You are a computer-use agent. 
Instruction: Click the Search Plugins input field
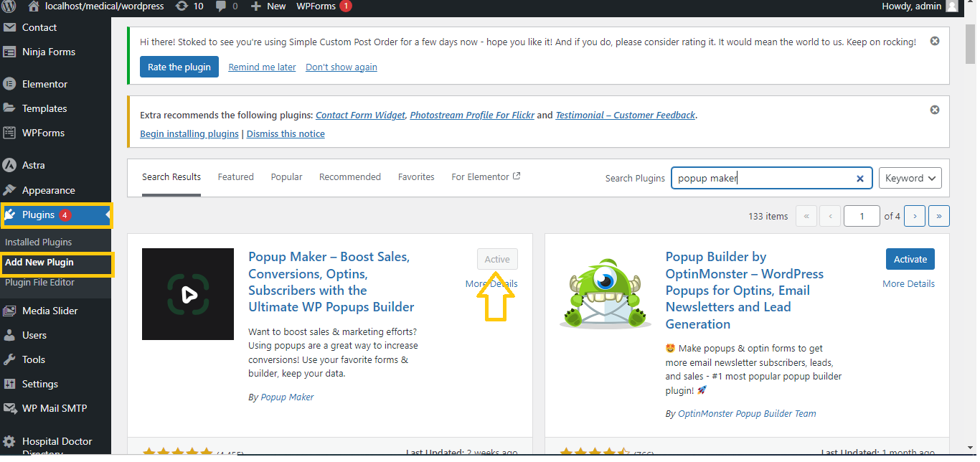tap(760, 179)
